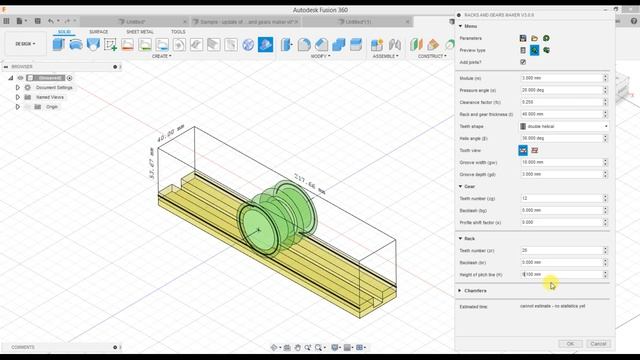
Task: Select the second red Tooth view option
Action: click(534, 150)
